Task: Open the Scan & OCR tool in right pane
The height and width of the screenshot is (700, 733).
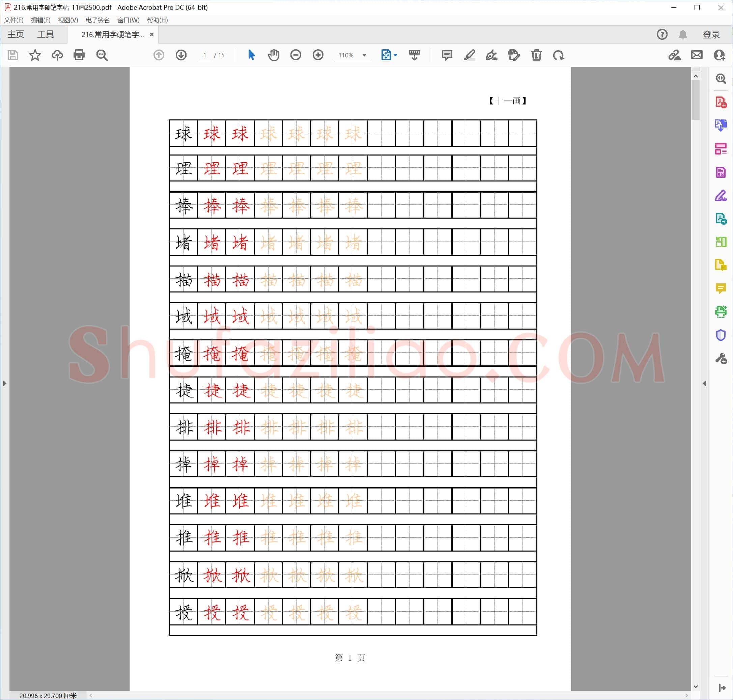Action: tap(721, 312)
